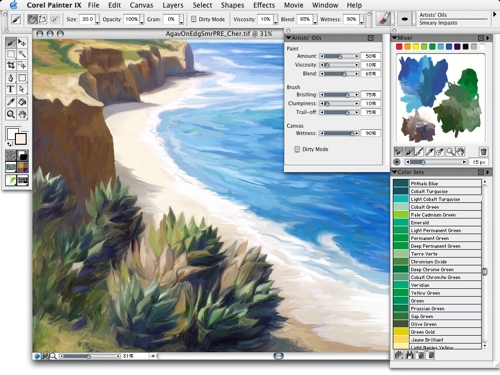Click the Size input field
Image resolution: width=500 pixels, height=375 pixels.
click(88, 19)
